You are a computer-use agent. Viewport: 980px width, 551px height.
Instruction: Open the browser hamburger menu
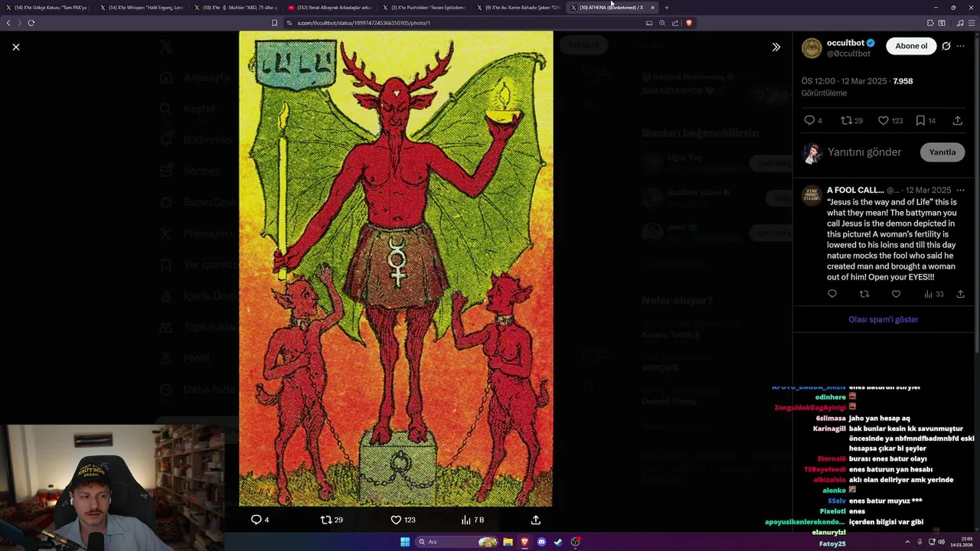click(x=970, y=23)
